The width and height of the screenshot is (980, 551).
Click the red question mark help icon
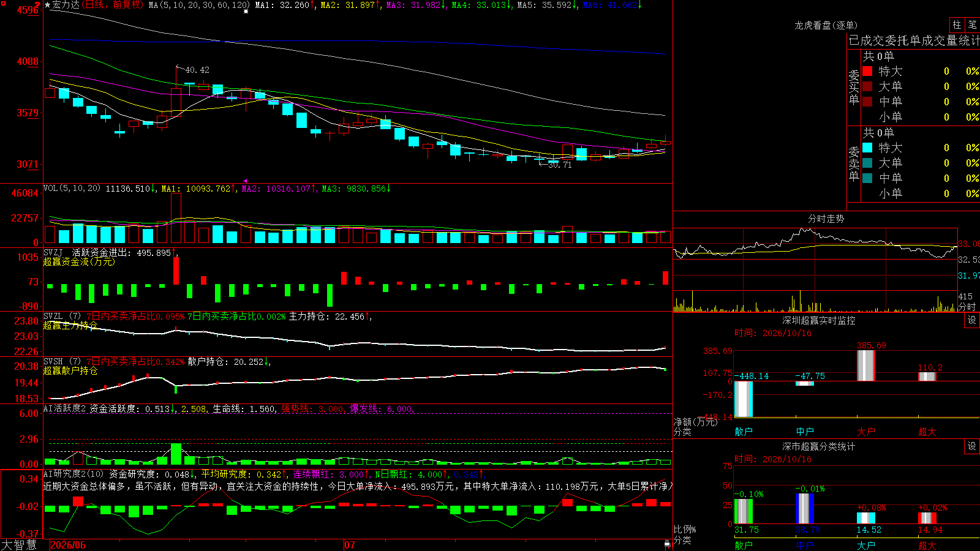37,5
